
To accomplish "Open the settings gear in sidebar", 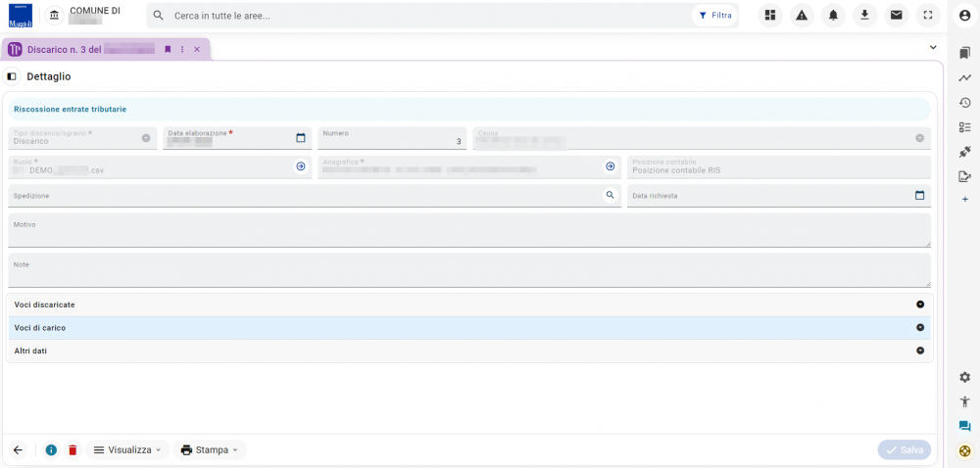I will tap(965, 377).
